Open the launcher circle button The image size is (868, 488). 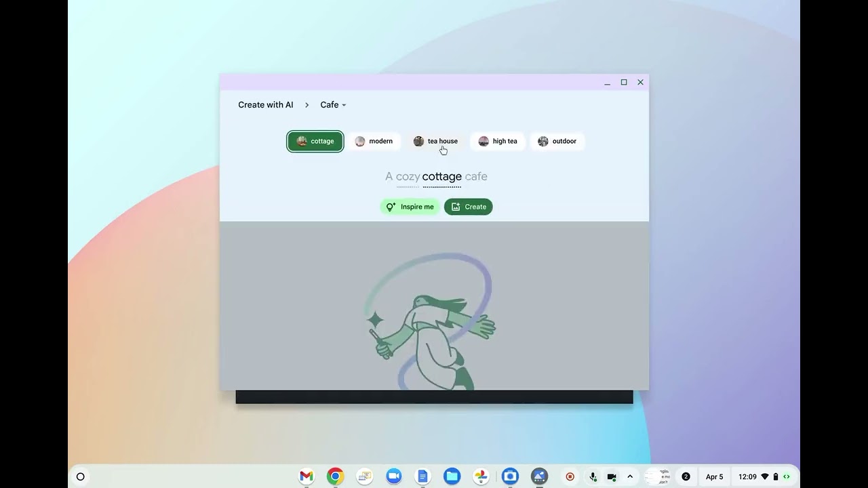(x=81, y=476)
